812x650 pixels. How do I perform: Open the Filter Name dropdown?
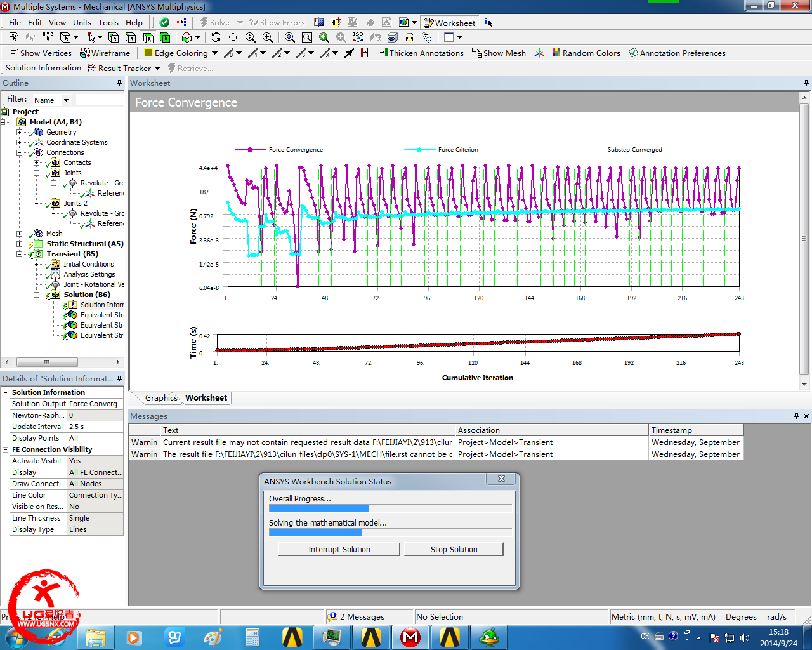pos(66,100)
